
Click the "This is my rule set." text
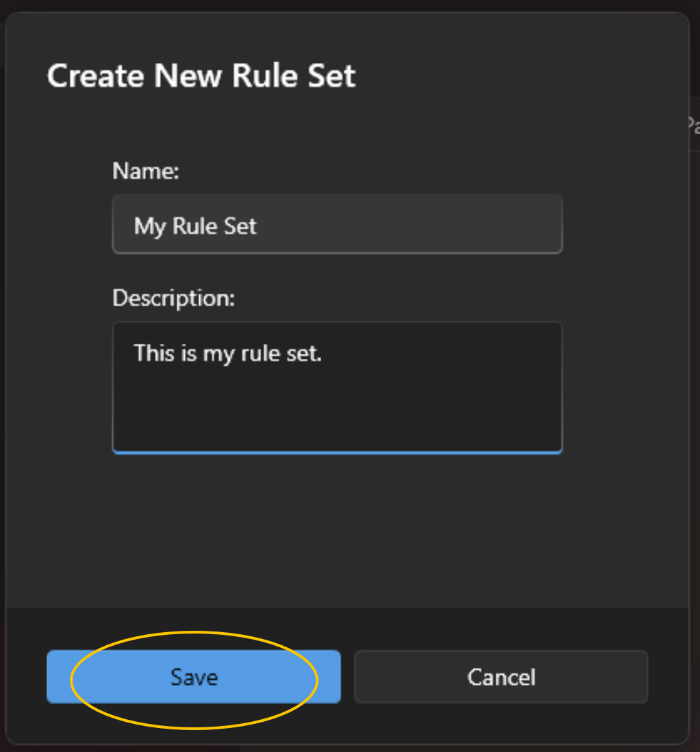pos(227,353)
